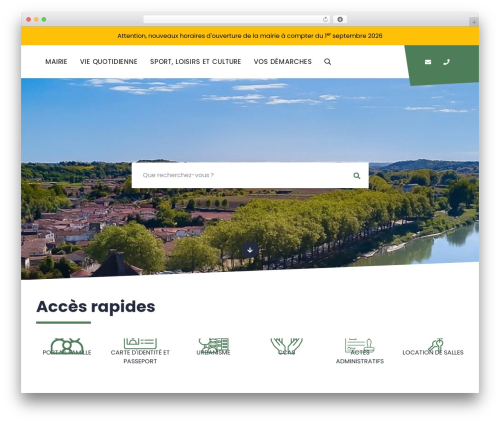
Task: Open a new browser tab with plus button
Action: (x=474, y=22)
